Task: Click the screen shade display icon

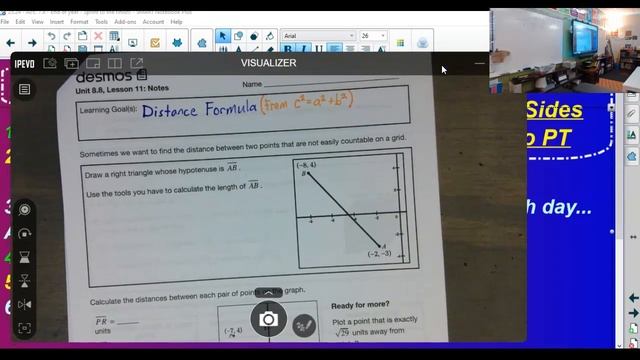Action: [x=133, y=42]
